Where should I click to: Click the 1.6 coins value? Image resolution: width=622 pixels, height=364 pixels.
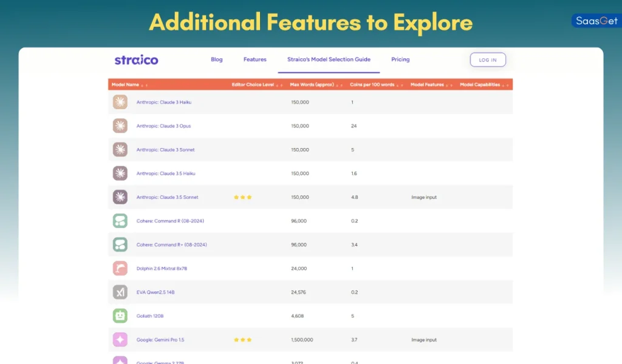point(354,174)
